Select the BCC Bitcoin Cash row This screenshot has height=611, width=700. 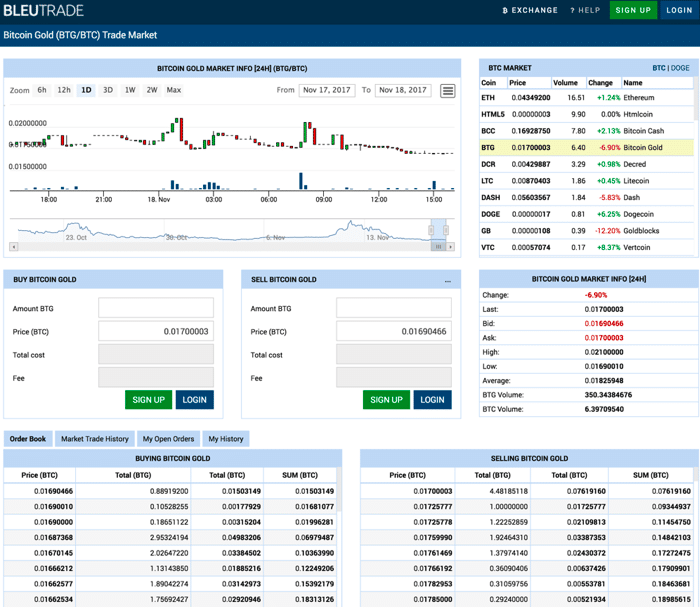click(x=587, y=131)
